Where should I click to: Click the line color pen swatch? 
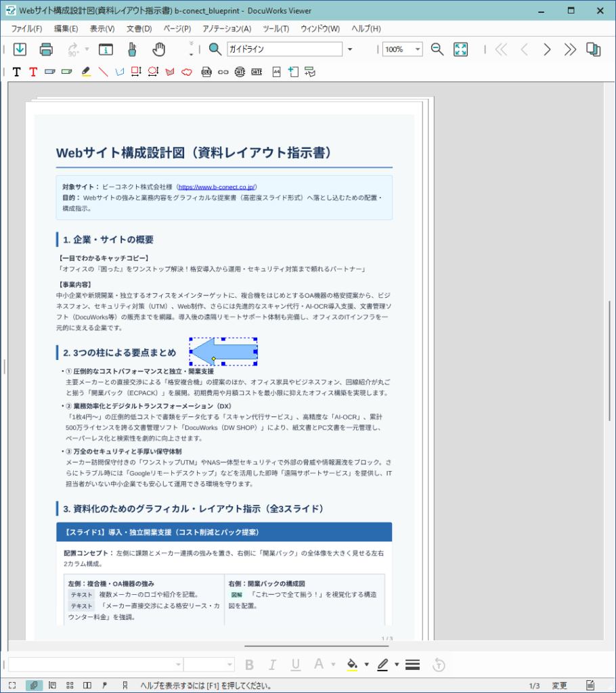(x=383, y=665)
